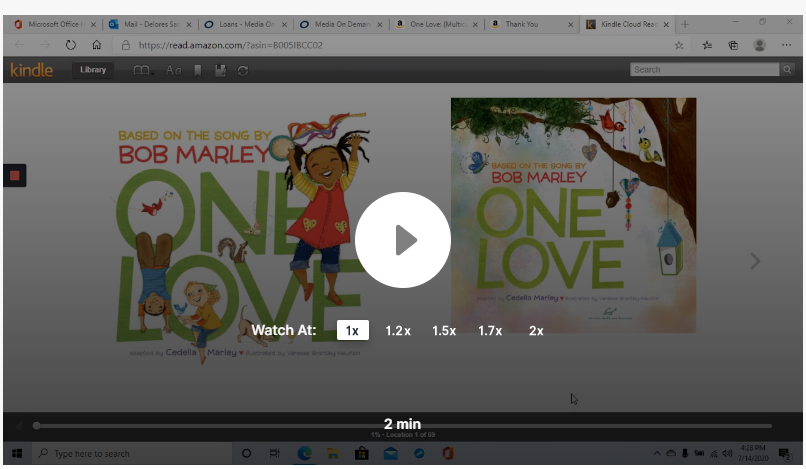The height and width of the screenshot is (469, 806).
Task: Open Microsoft Store from taskbar
Action: pos(362,454)
